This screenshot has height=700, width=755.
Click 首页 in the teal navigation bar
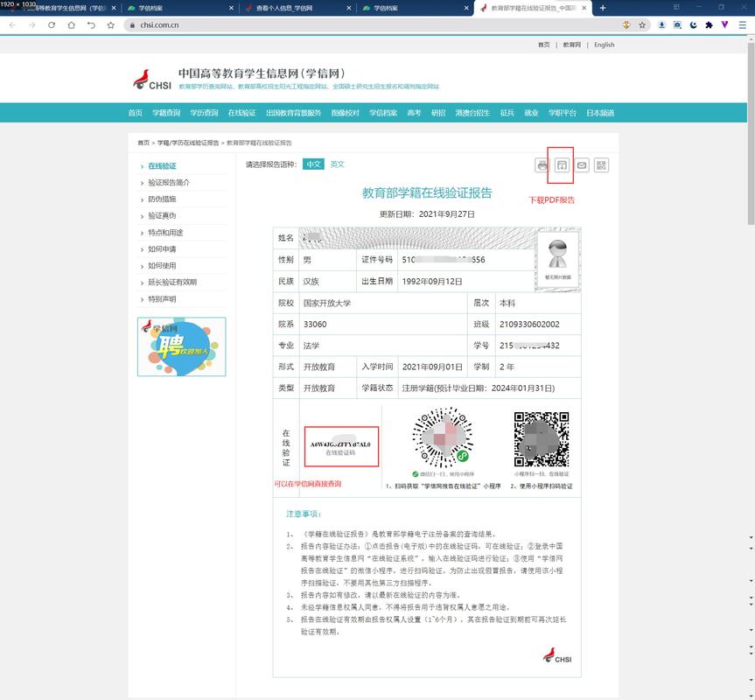coord(136,113)
